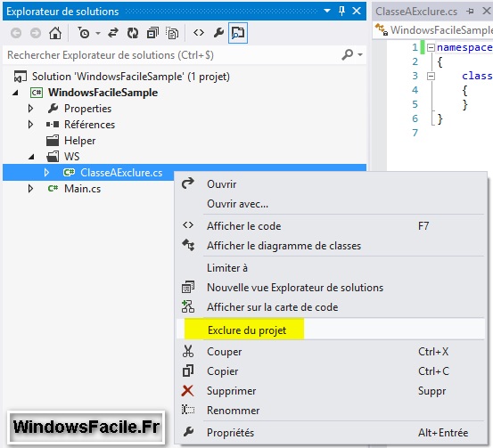Choose Couper in context menu
Screen dimensions: 493x448
(x=330, y=352)
